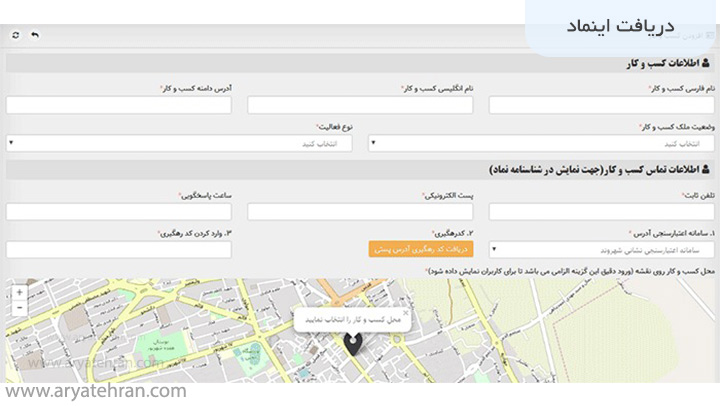Click the orange 'دریافت کد رهگیری آدرس پستی' button
This screenshot has height=406, width=720.
[x=421, y=249]
